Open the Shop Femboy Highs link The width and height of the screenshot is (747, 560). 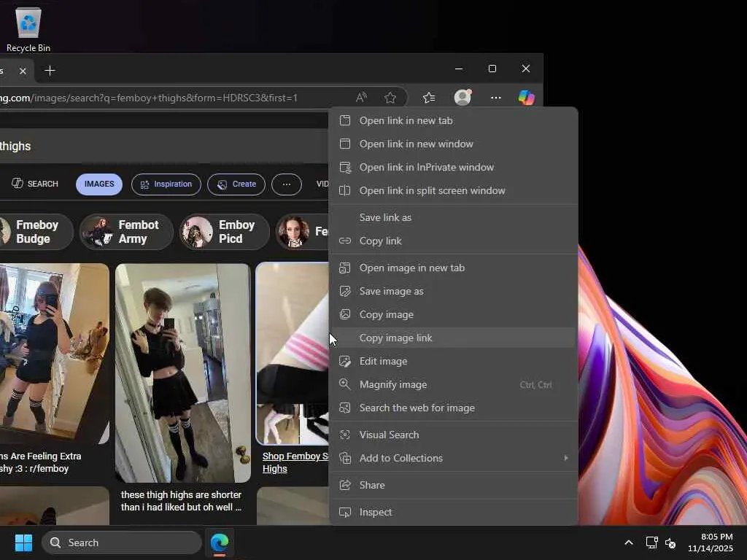tap(295, 462)
